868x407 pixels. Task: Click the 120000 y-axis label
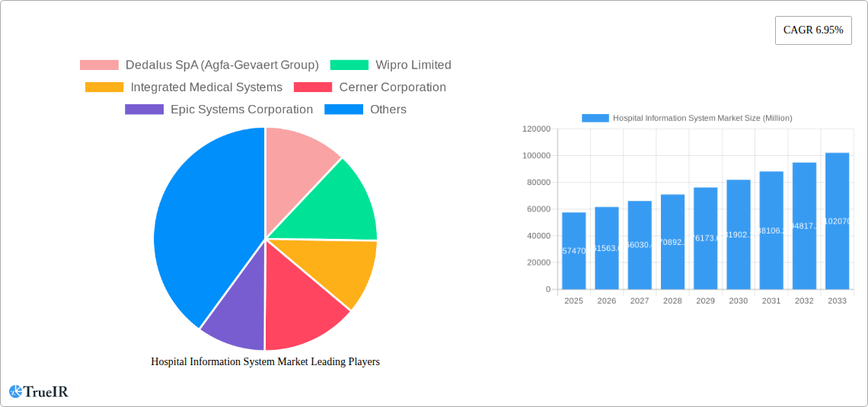537,129
